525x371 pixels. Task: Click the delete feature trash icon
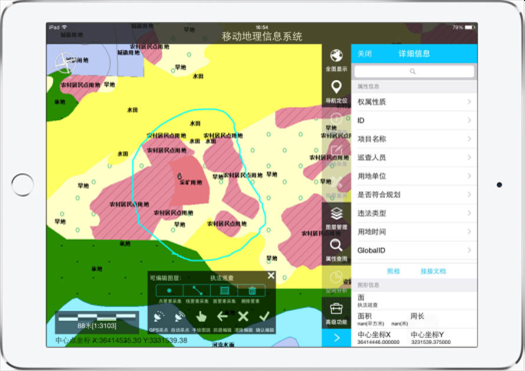252,291
